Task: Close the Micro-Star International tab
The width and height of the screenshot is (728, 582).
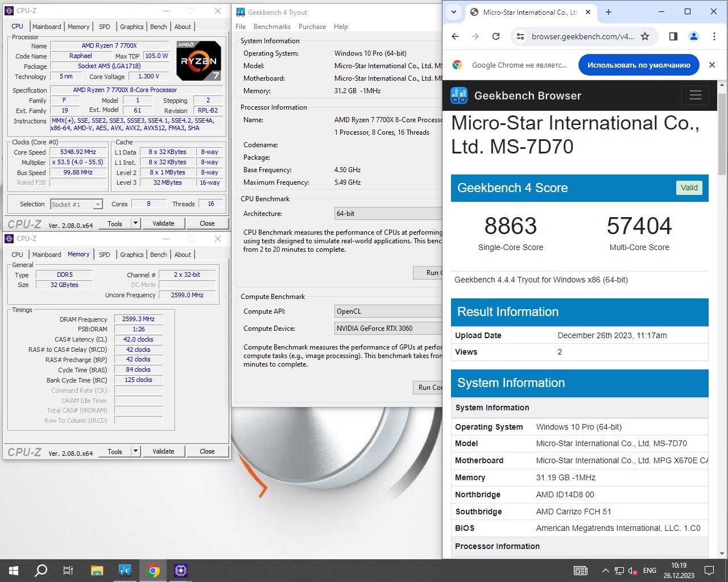Action: (588, 12)
